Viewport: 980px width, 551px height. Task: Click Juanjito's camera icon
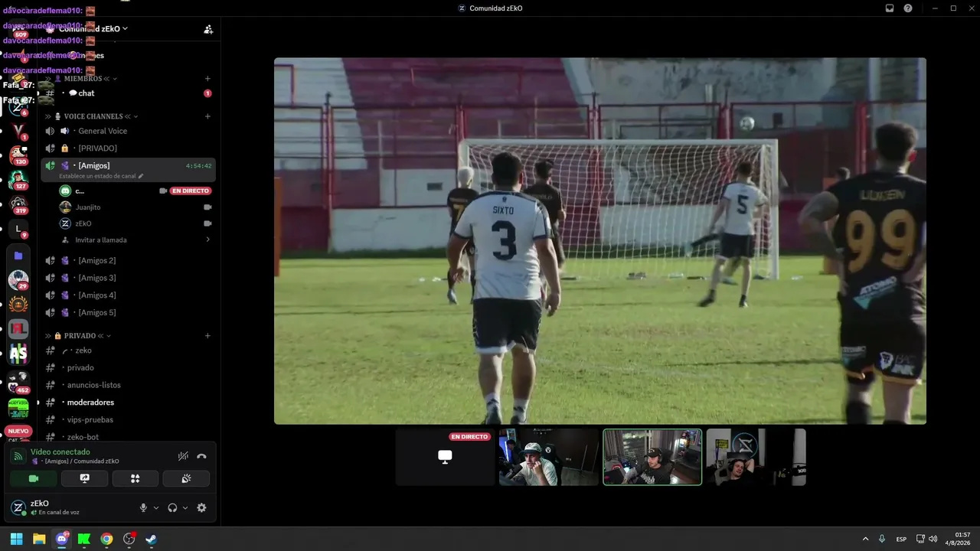207,207
